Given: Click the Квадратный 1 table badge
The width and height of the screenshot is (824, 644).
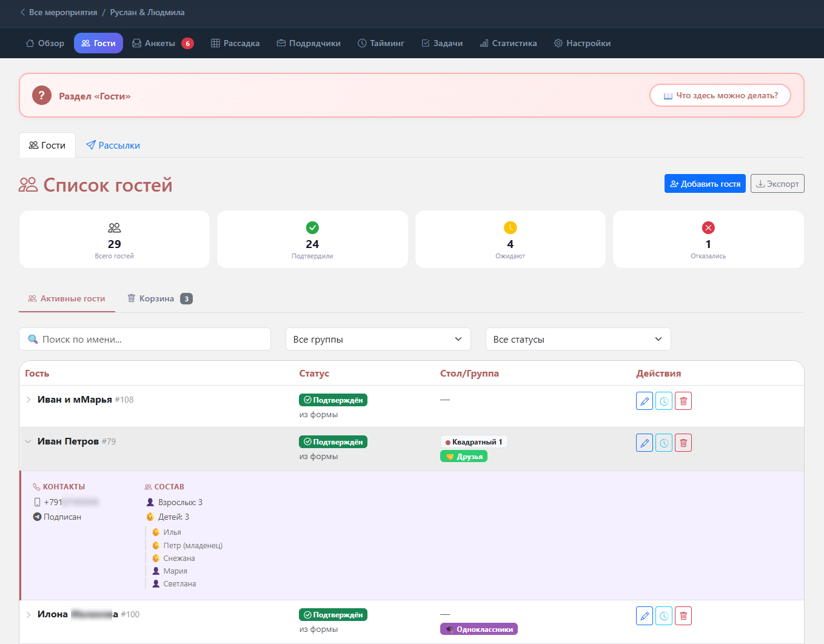Looking at the screenshot, I should (474, 442).
